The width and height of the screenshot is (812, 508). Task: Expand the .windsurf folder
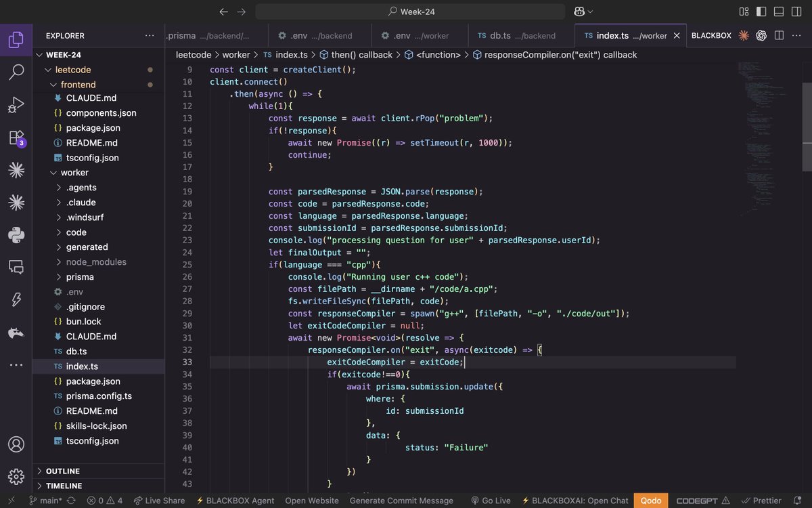[x=99, y=217]
